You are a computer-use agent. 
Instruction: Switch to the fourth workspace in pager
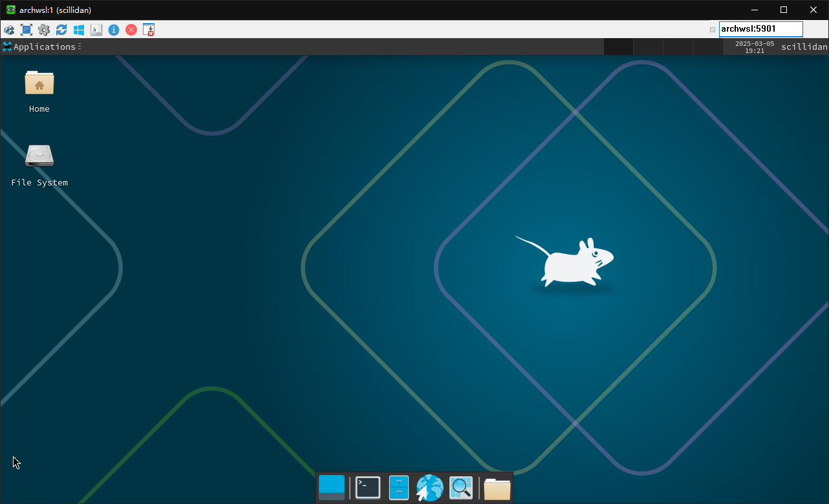[x=707, y=47]
